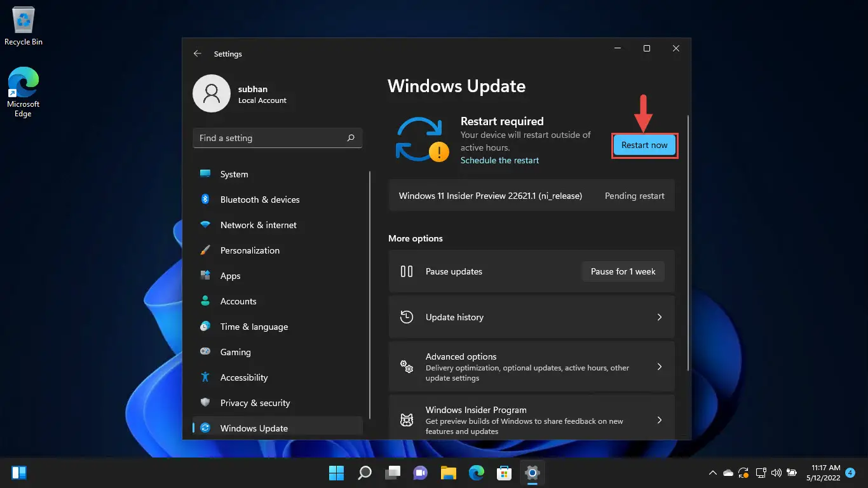Click the OneDrive cloud tray icon
Screen dimensions: 868x488
(x=728, y=473)
